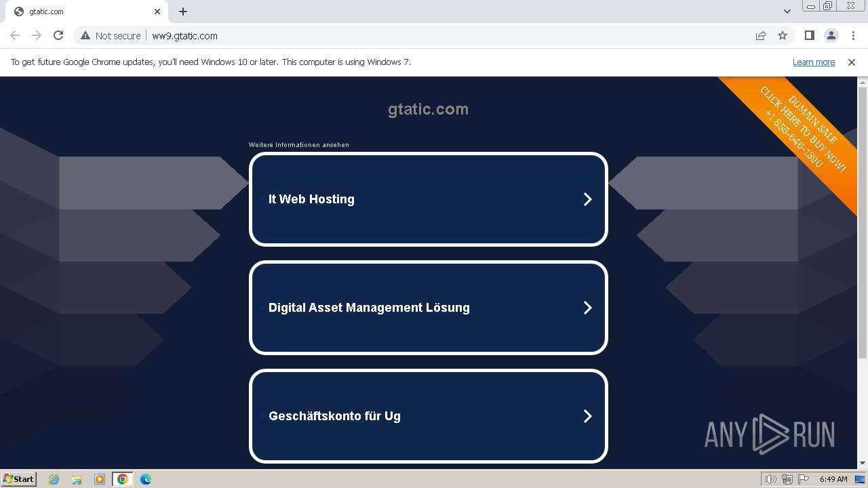Click the arrow on It Web Hosting
This screenshot has height=488, width=868.
click(x=588, y=199)
